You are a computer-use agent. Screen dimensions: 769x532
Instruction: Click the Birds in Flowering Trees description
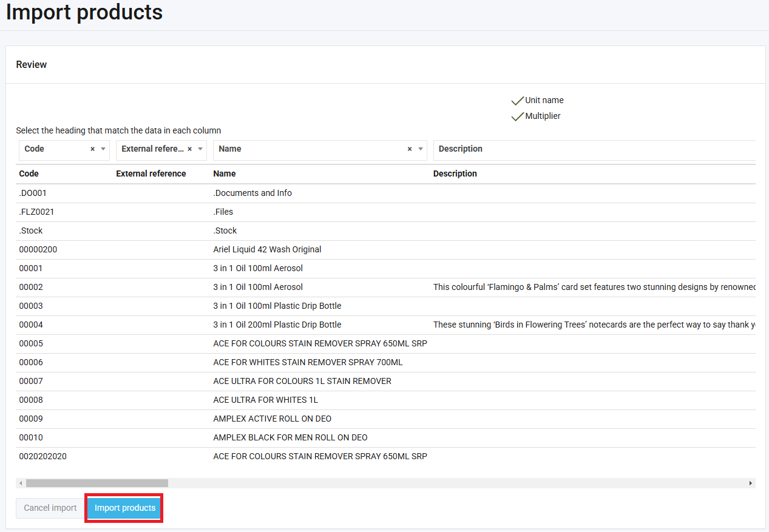594,325
